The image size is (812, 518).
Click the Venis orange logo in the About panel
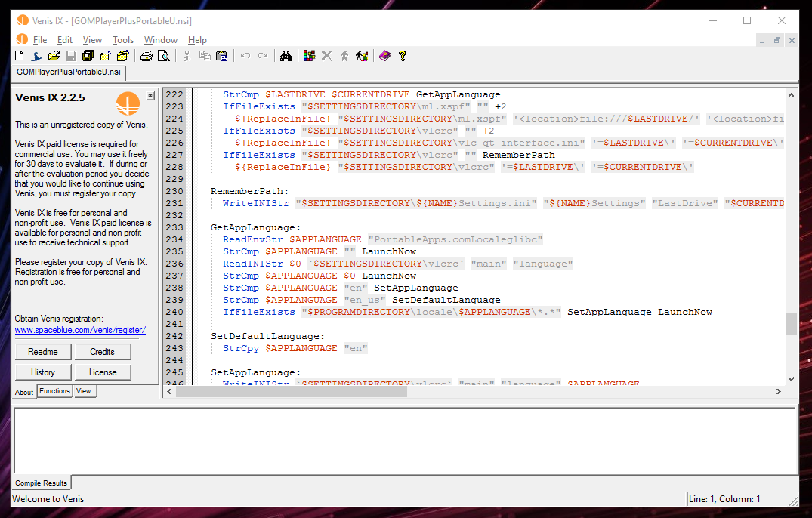coord(128,103)
